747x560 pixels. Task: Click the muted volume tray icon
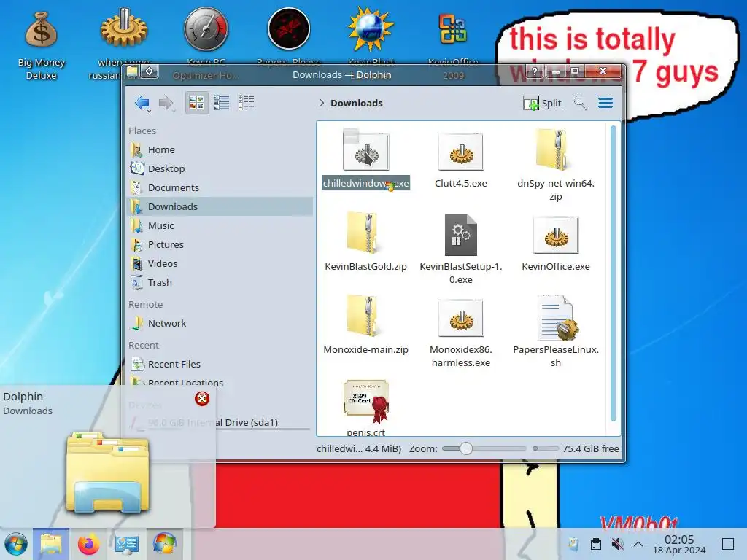click(x=617, y=544)
